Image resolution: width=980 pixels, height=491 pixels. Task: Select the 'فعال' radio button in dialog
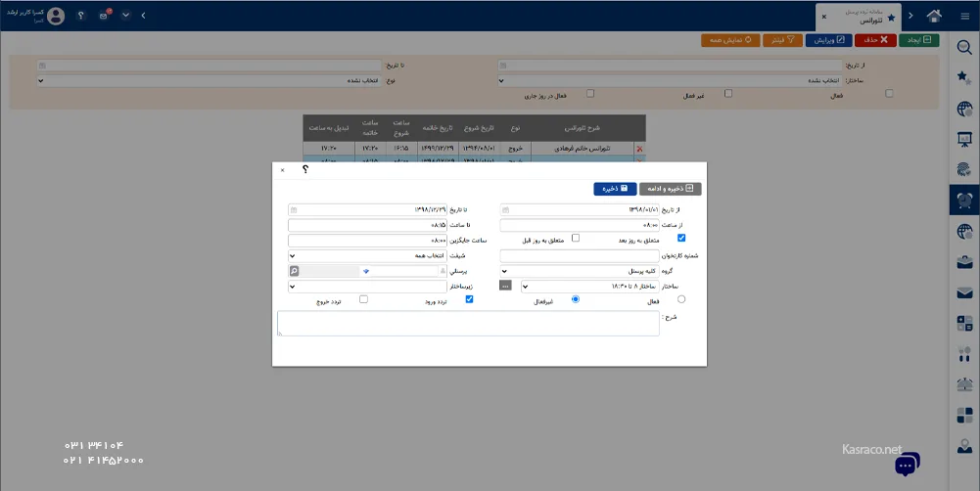pos(681,299)
